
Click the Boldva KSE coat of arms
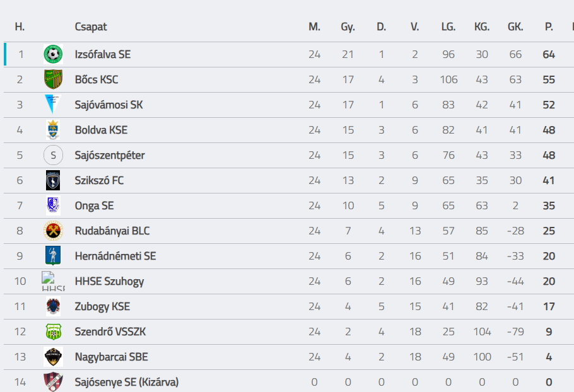(53, 130)
